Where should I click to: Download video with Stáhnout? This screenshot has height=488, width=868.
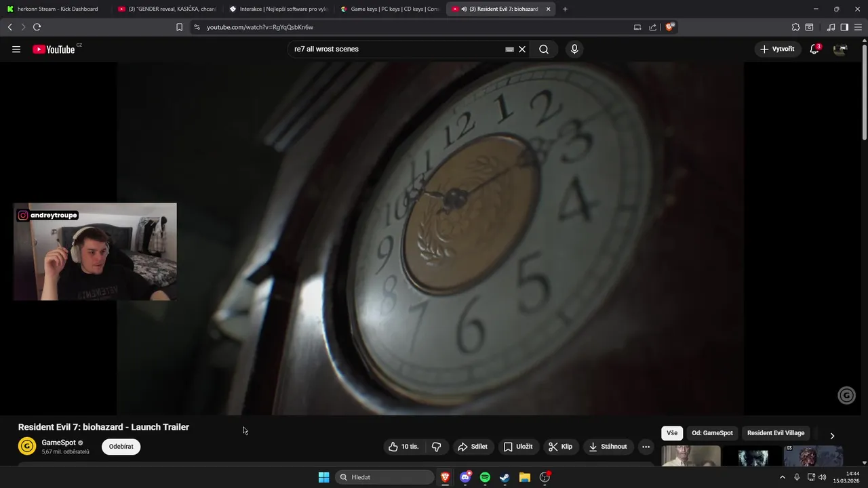(x=608, y=447)
